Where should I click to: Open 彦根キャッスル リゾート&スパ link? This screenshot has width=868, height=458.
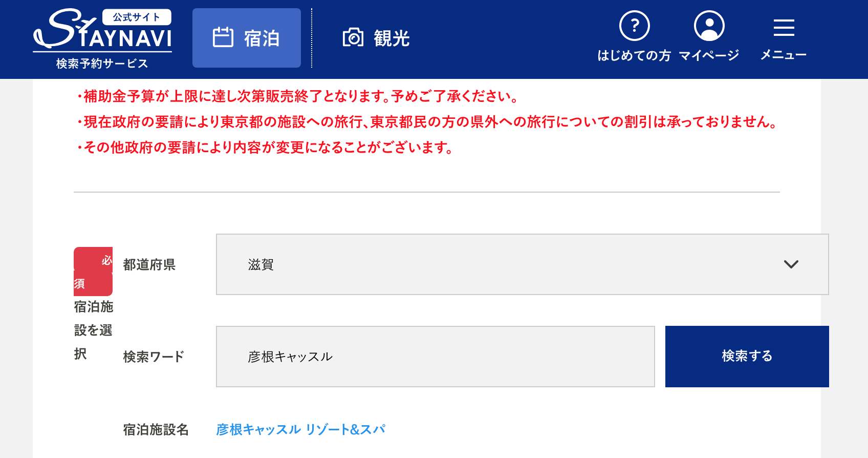coord(300,429)
